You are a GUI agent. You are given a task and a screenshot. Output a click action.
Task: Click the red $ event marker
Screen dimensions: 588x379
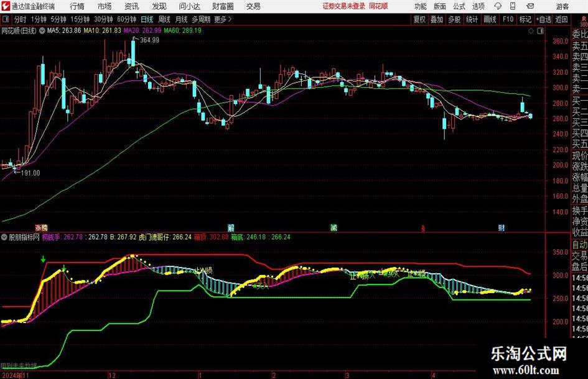423,228
